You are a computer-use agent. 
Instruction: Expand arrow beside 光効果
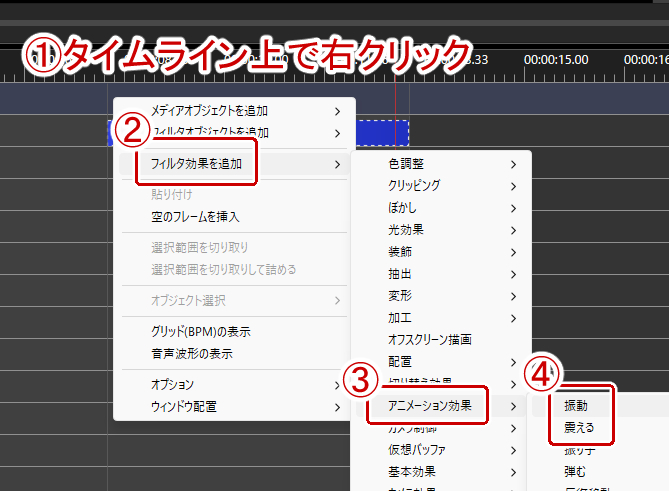click(514, 231)
